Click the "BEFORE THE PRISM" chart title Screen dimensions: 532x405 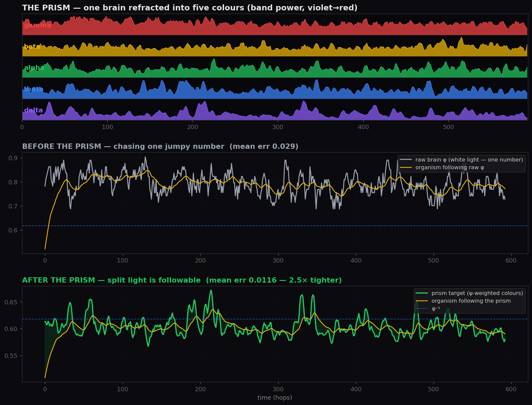click(160, 146)
